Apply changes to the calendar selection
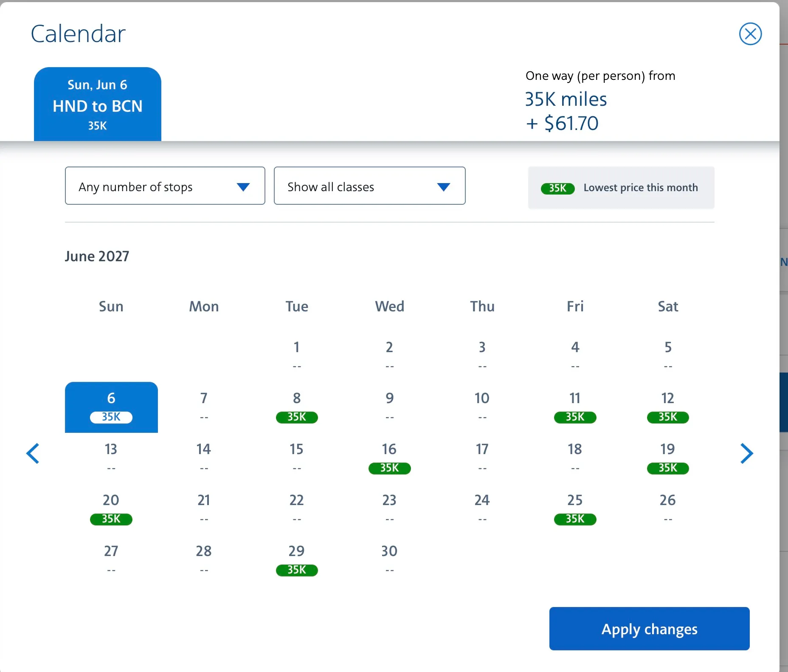This screenshot has width=788, height=672. pos(650,629)
